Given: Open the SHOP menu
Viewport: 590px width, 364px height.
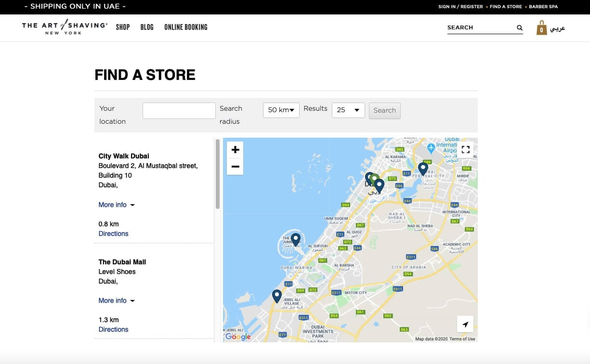Looking at the screenshot, I should pos(123,27).
